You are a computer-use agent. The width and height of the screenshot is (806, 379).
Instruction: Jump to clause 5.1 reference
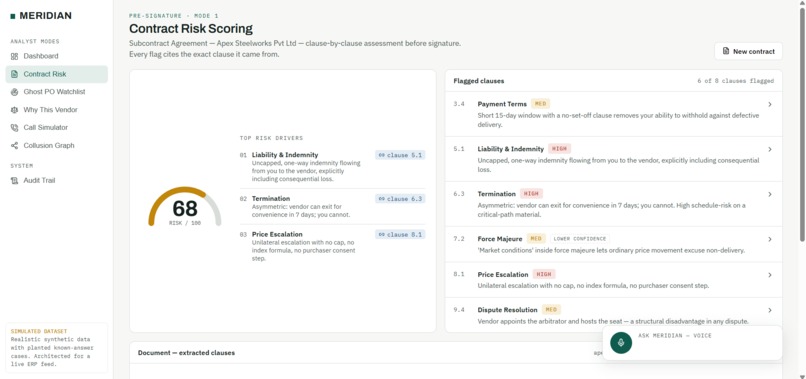[x=400, y=155]
